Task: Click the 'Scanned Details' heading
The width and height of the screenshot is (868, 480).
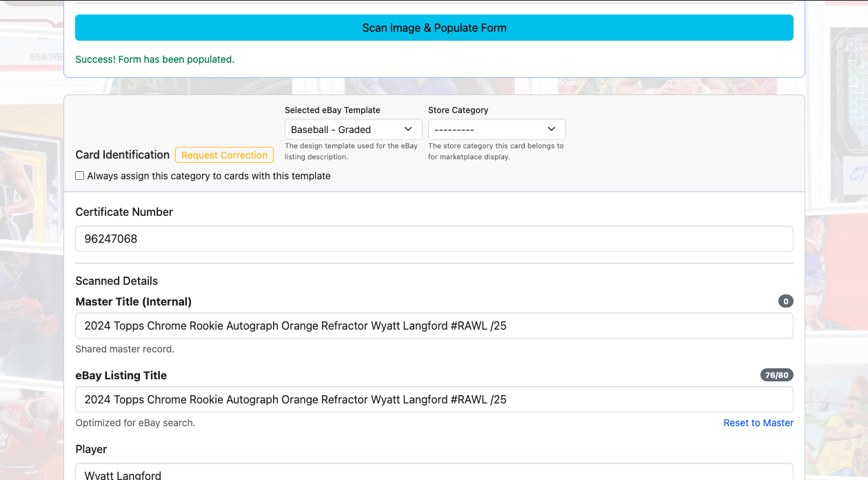Action: tap(117, 281)
